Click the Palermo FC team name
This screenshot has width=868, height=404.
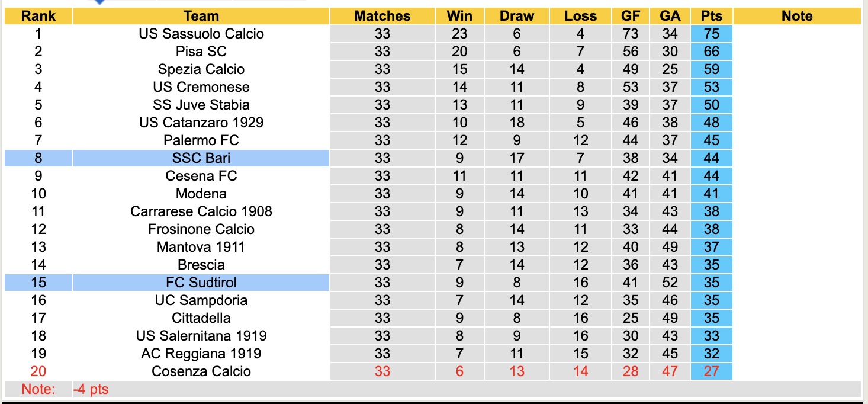[201, 140]
